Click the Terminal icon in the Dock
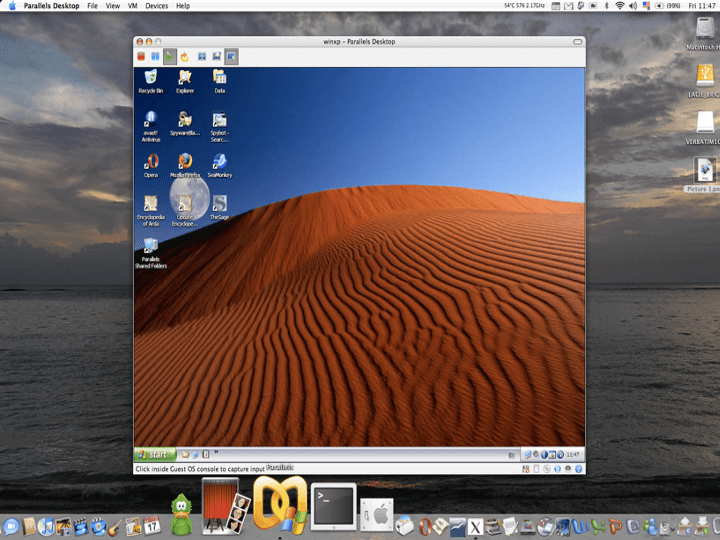 tap(333, 506)
